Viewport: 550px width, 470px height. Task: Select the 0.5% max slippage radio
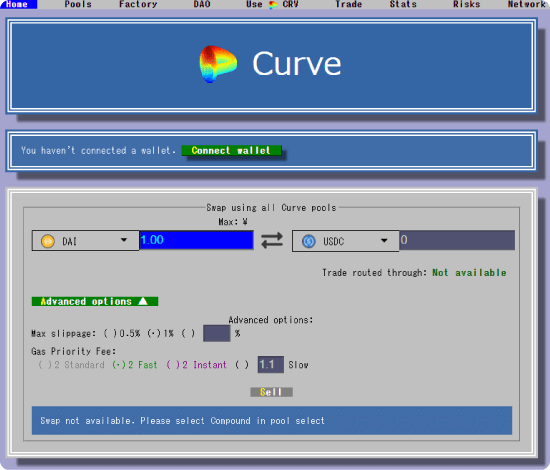[x=110, y=334]
